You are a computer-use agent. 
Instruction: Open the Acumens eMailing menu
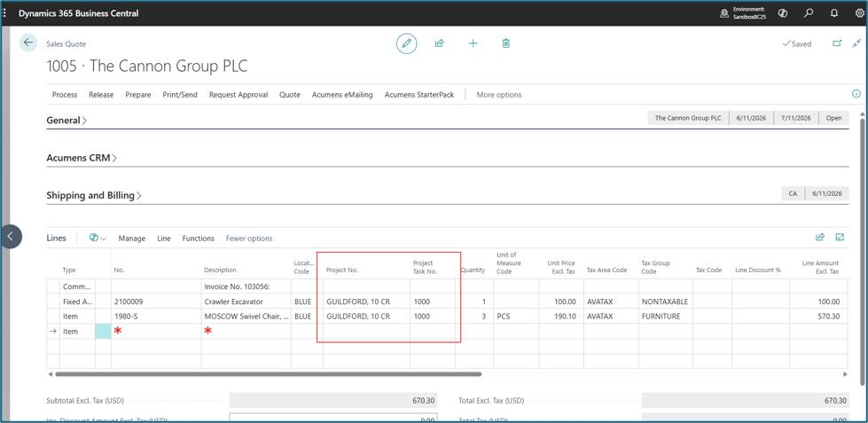[342, 95]
